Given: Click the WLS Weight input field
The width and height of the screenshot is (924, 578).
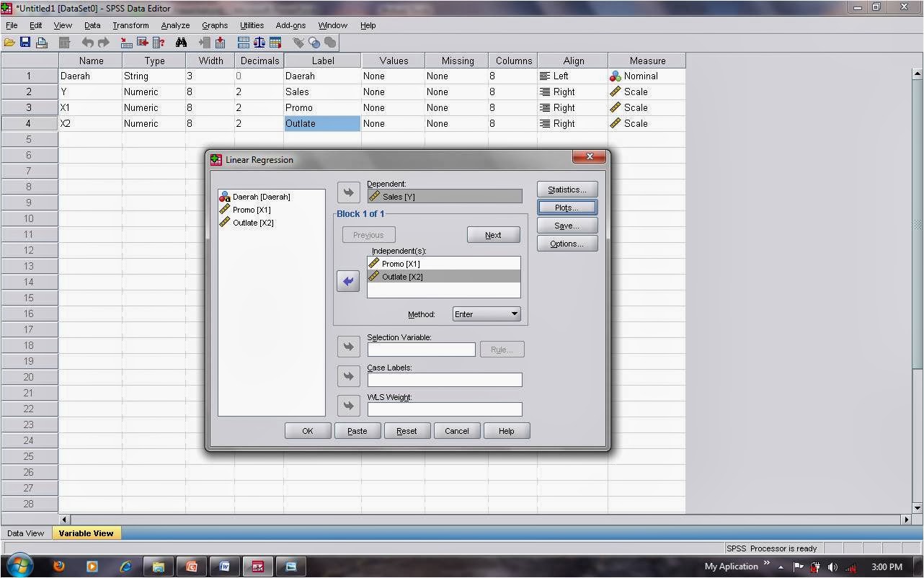Looking at the screenshot, I should [445, 409].
